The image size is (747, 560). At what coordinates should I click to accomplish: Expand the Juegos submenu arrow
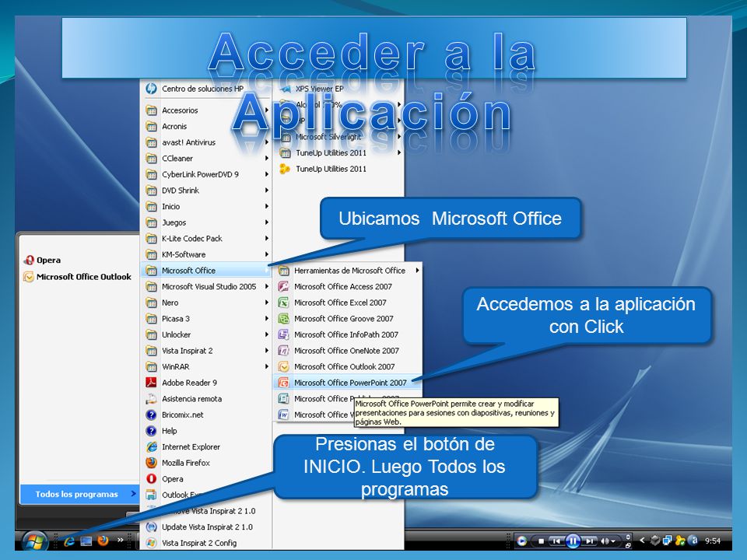coord(267,222)
